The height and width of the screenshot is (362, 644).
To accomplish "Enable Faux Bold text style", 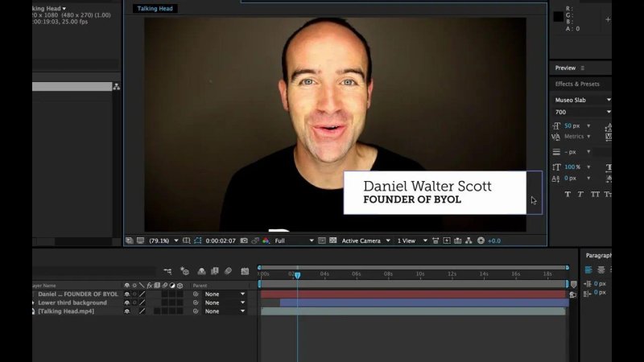I will 568,194.
